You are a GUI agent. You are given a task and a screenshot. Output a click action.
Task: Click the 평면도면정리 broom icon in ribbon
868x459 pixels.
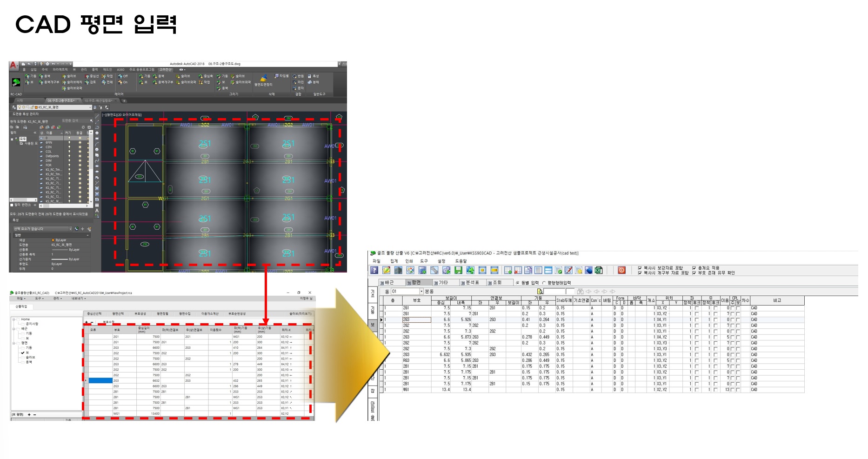[263, 78]
